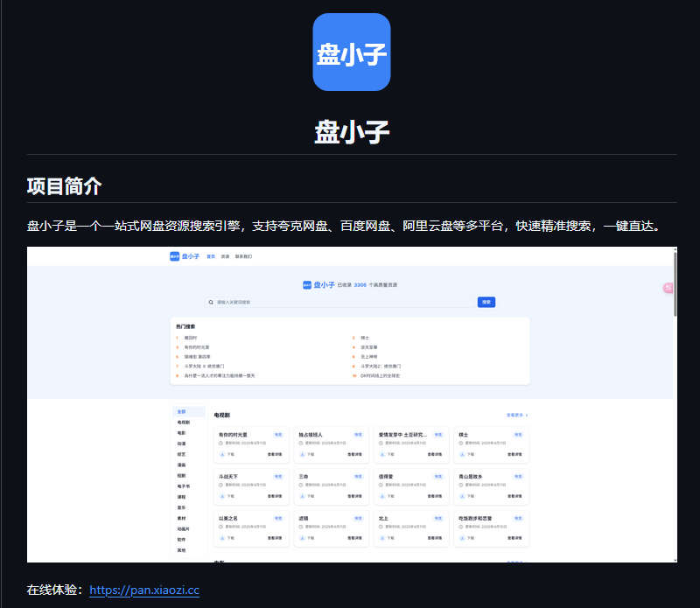Click 查看详情 on the 有你的时光里 card

275,454
